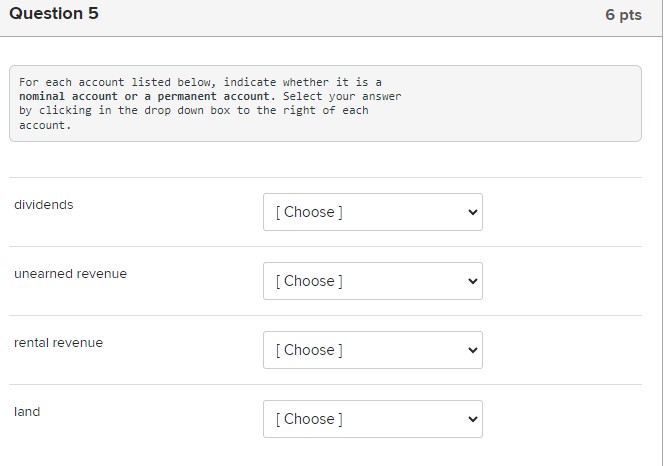
Task: Click the chevron arrow in the land dropdown
Action: [x=473, y=419]
